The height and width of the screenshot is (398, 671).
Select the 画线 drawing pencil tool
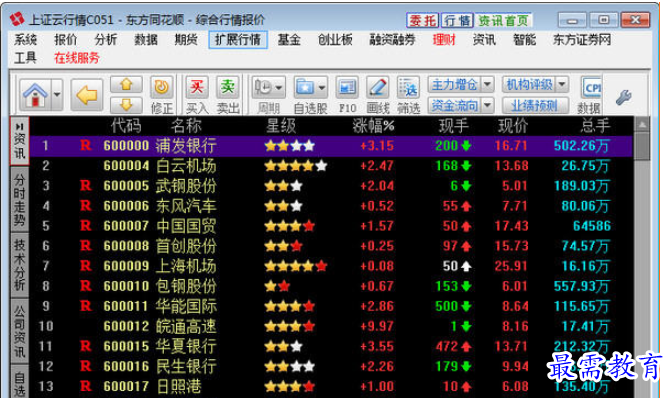click(377, 88)
